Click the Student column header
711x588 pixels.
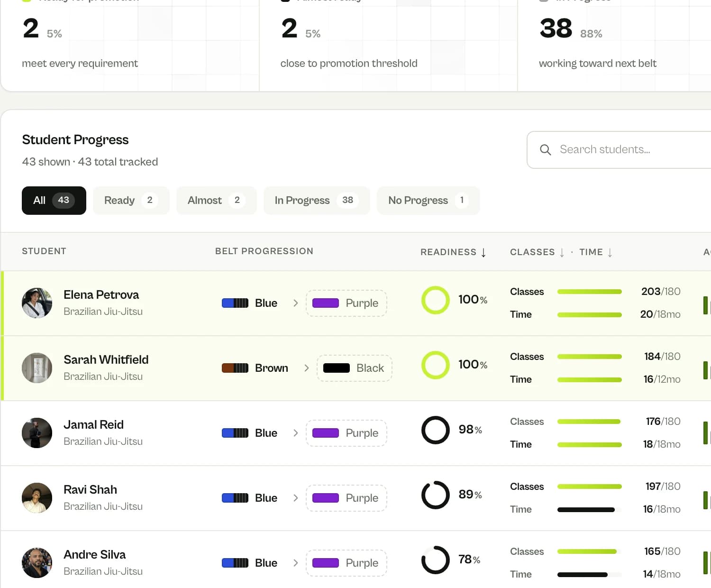pyautogui.click(x=44, y=251)
